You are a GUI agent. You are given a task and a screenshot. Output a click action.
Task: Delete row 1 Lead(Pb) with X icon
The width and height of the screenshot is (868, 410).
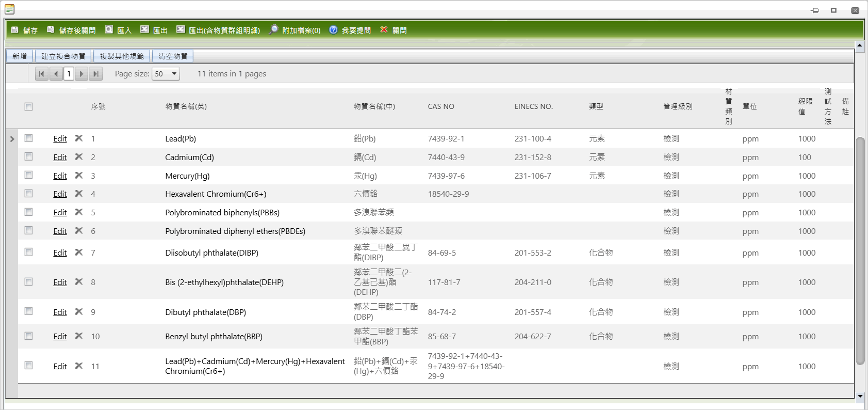(x=79, y=138)
